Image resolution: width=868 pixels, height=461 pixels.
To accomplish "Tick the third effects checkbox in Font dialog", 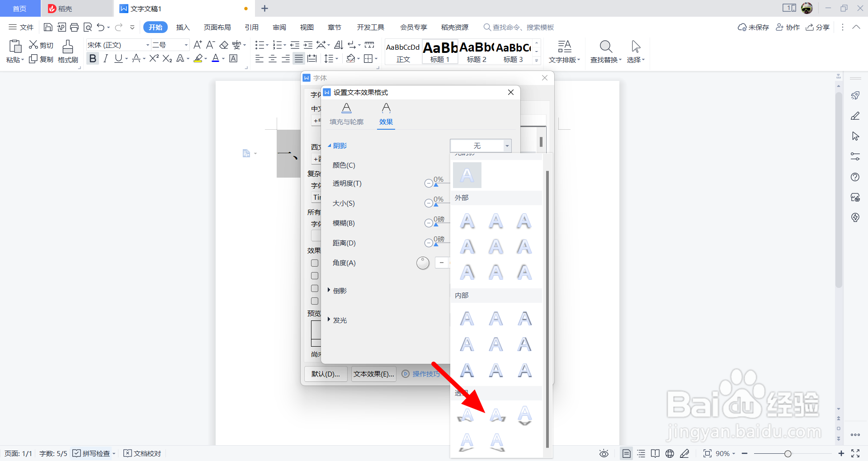I will tap(315, 288).
